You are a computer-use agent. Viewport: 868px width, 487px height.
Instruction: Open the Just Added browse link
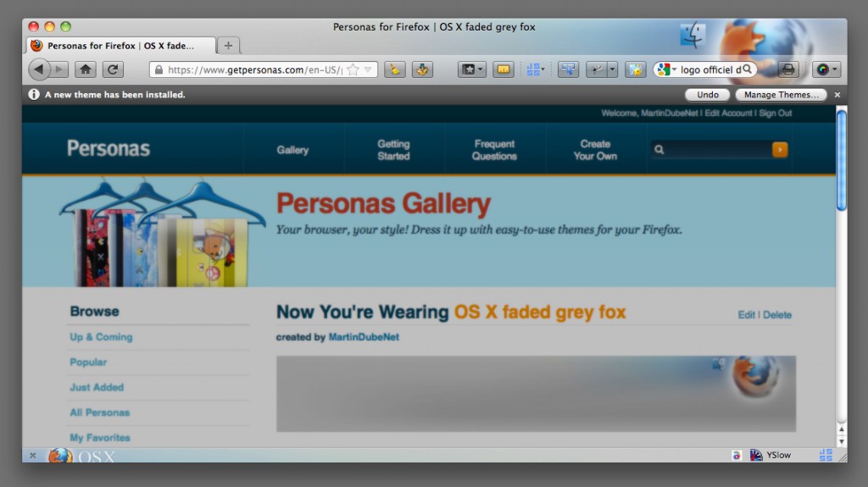click(97, 387)
